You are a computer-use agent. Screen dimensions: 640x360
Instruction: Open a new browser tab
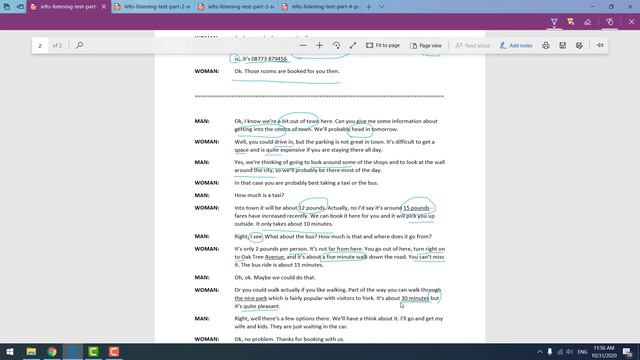pos(369,7)
